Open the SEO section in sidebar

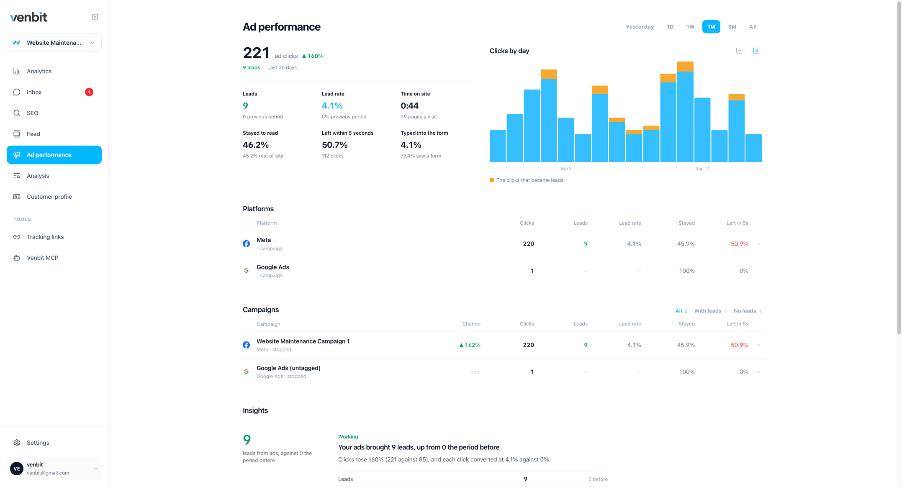(54, 113)
